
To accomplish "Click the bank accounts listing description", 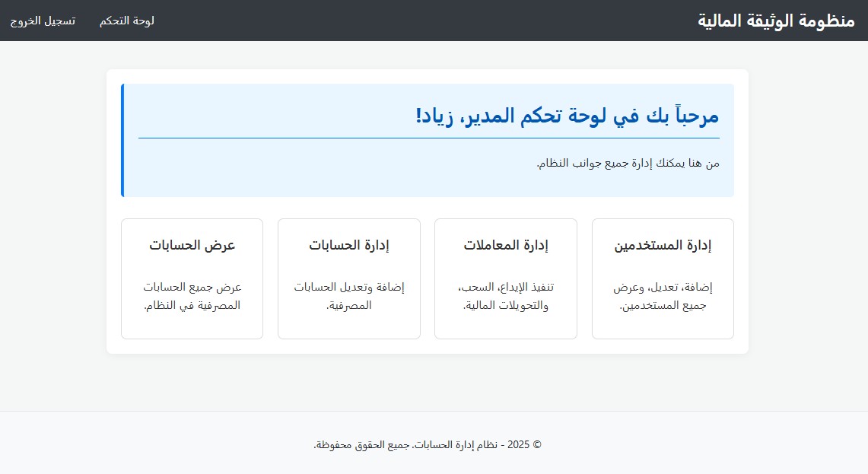I will 192,297.
